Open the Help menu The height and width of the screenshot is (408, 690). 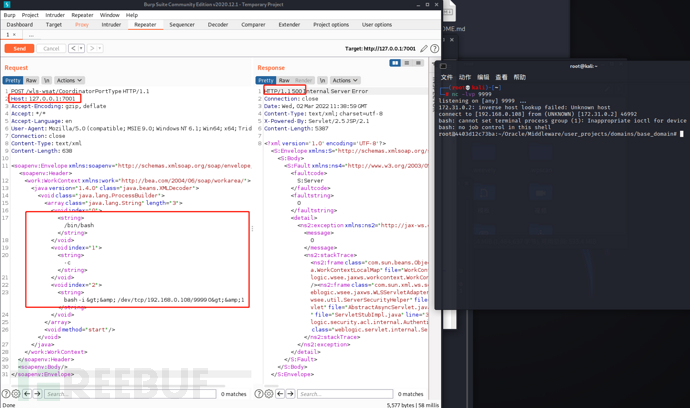[x=132, y=15]
